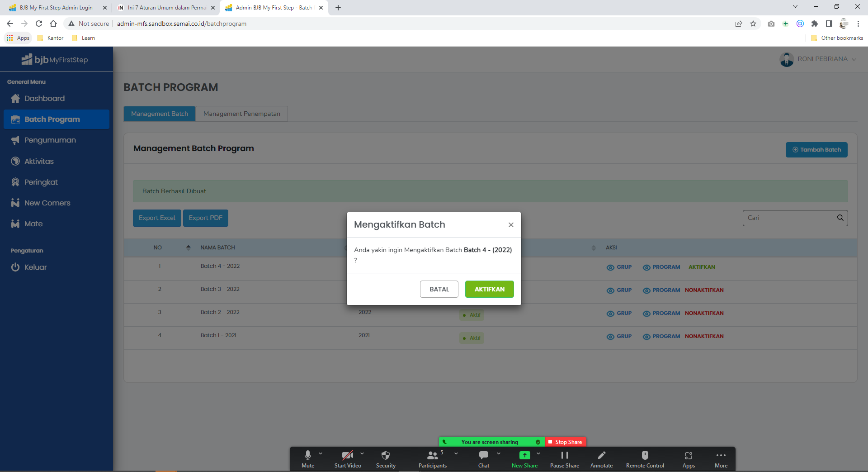
Task: Switch to the Management Penempatan tab
Action: pyautogui.click(x=242, y=114)
